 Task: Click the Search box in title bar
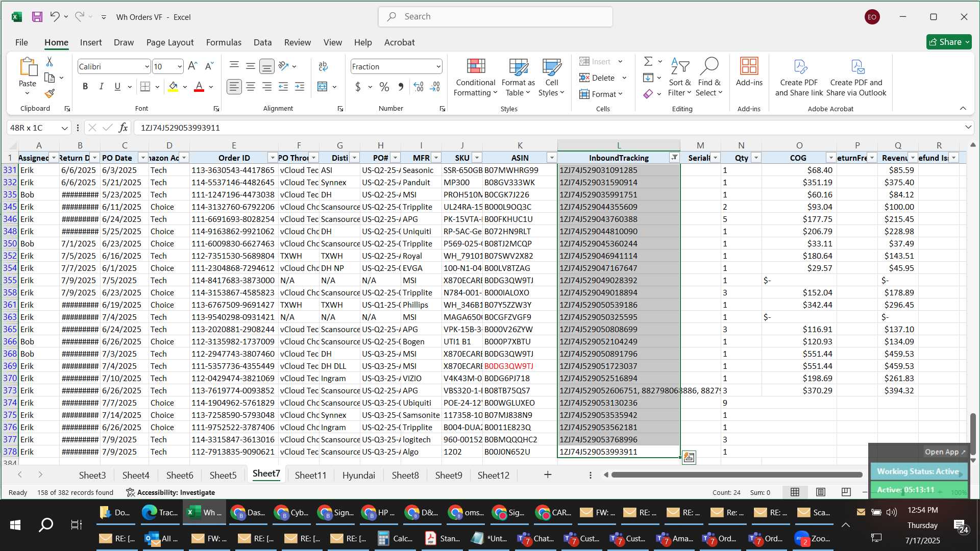[x=495, y=17]
